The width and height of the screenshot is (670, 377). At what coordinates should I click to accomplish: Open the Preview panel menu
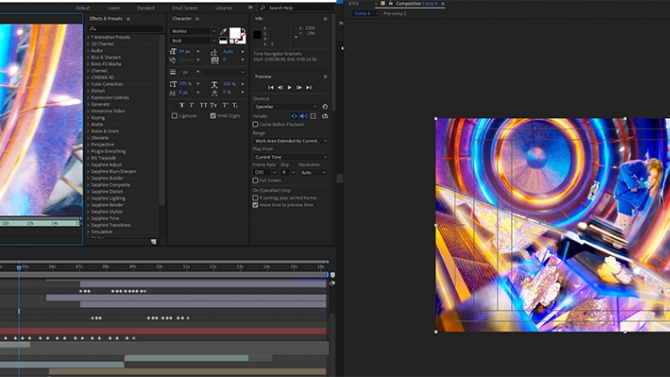[x=325, y=77]
